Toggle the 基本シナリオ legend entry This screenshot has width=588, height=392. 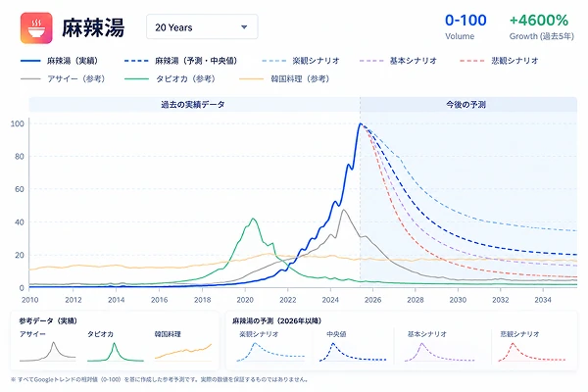point(398,61)
